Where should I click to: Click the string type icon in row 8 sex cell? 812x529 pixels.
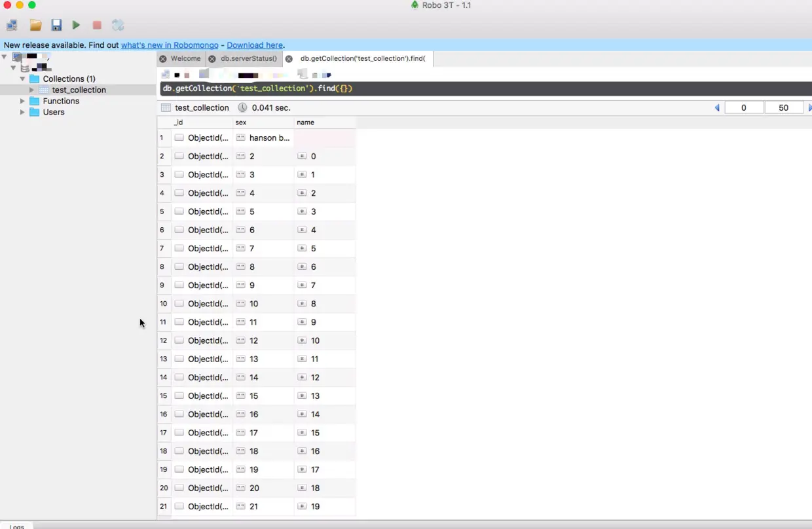(x=240, y=267)
